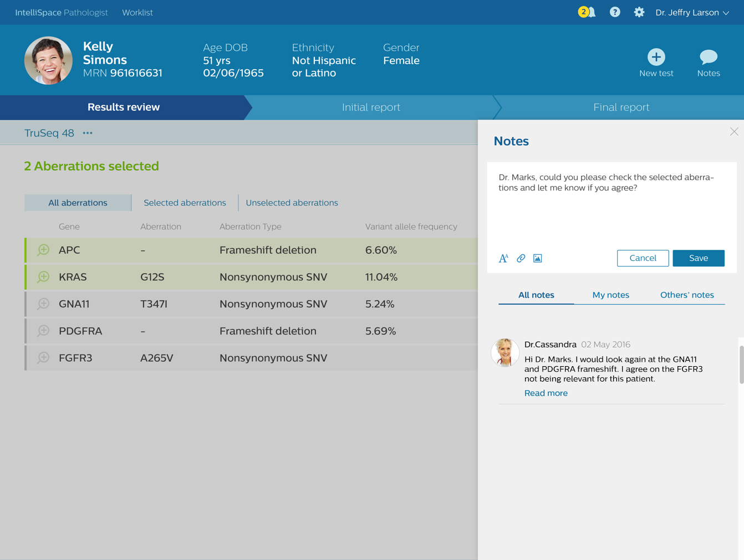Insert image using the picture icon
This screenshot has width=744, height=560.
537,258
